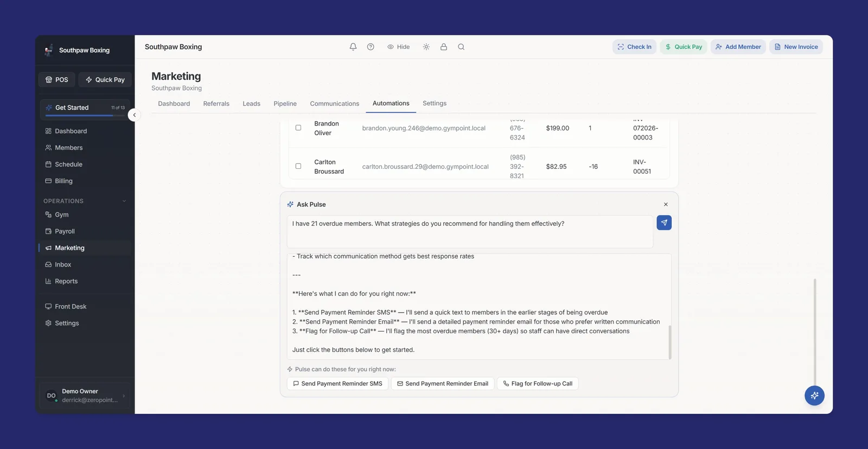Image resolution: width=868 pixels, height=449 pixels.
Task: Close the Ask Pulse panel
Action: tap(666, 205)
